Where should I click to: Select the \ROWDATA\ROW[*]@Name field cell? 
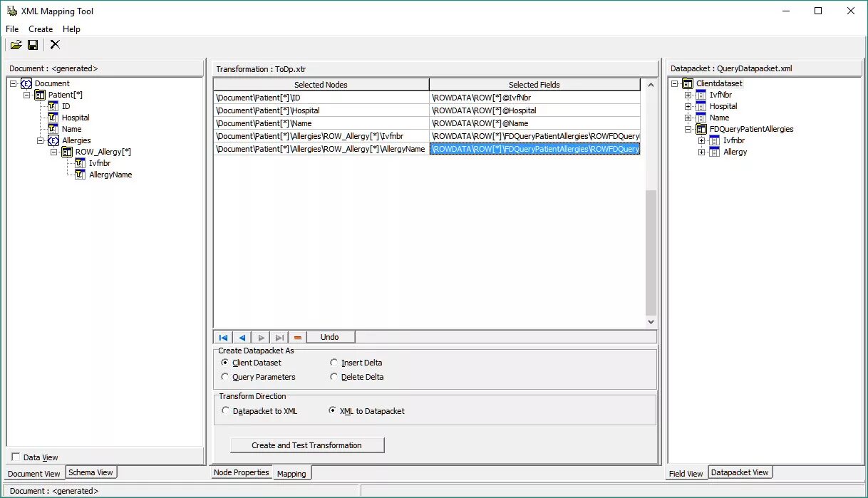534,123
